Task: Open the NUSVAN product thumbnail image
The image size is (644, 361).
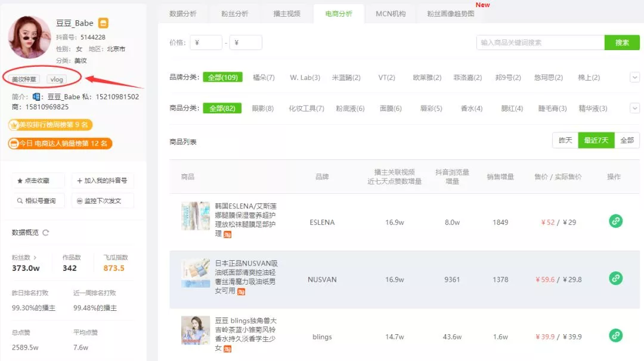Action: (x=196, y=273)
